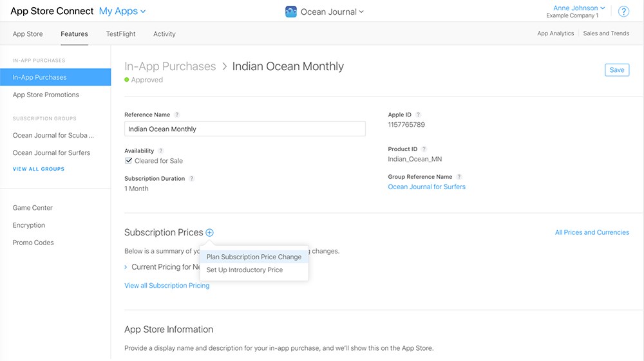Select In-App Purchases in sidebar
This screenshot has width=644, height=361.
point(55,77)
